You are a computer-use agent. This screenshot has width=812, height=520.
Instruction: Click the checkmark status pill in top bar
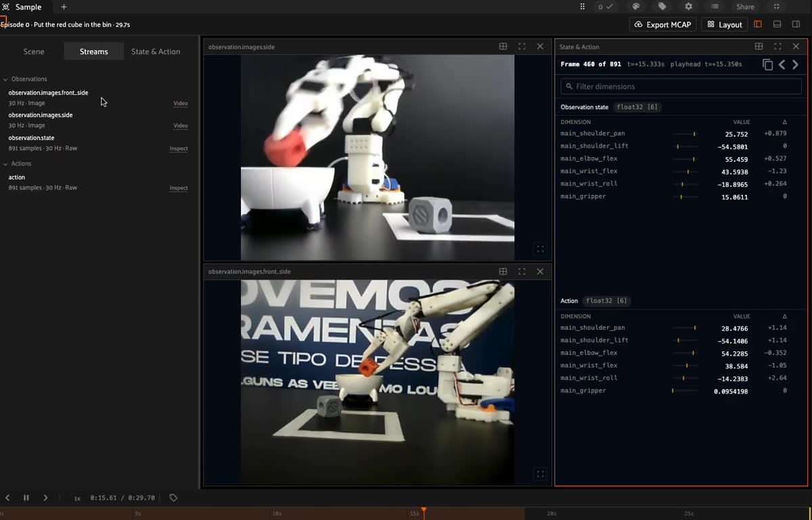tap(606, 7)
